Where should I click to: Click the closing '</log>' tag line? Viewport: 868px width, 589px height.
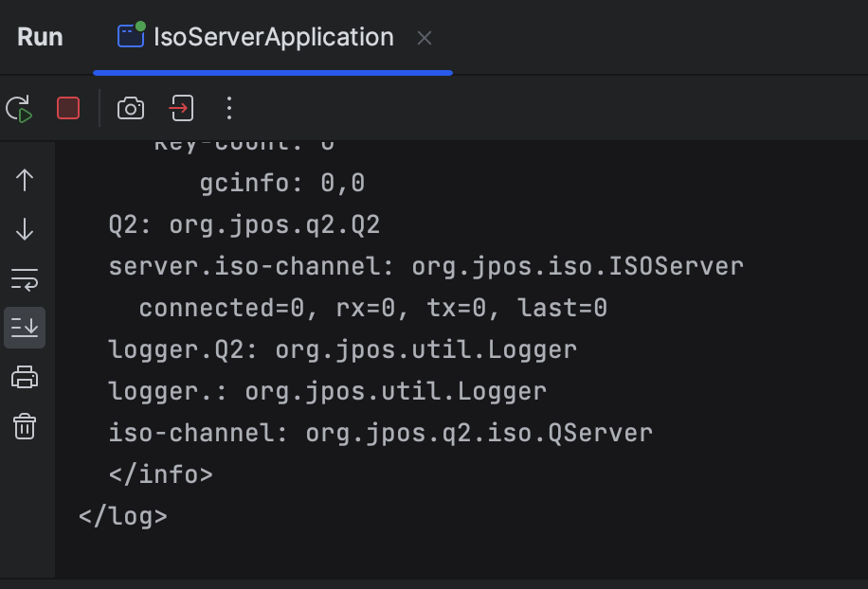[x=123, y=516]
